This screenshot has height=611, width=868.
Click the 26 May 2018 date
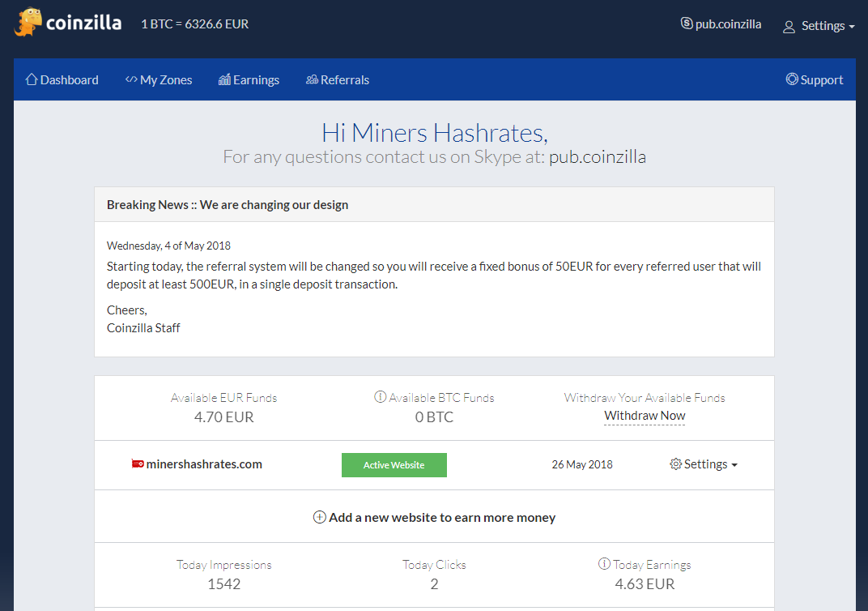click(x=582, y=464)
